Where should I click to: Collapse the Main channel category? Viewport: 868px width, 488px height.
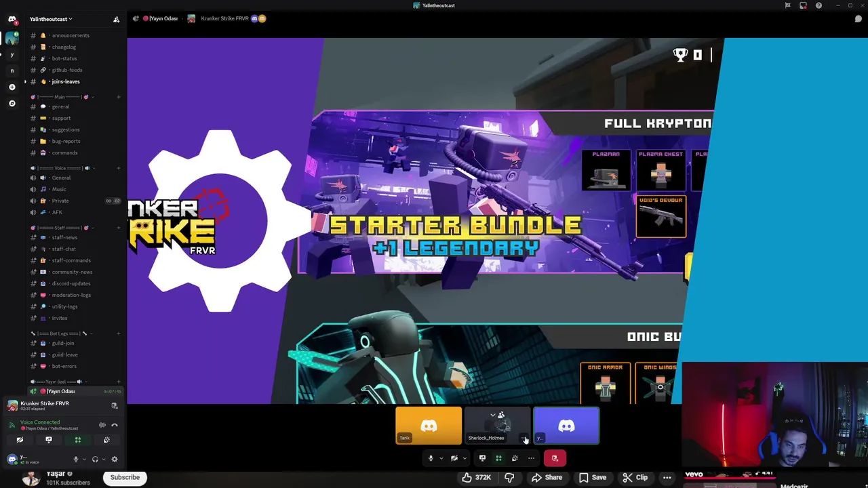point(63,97)
